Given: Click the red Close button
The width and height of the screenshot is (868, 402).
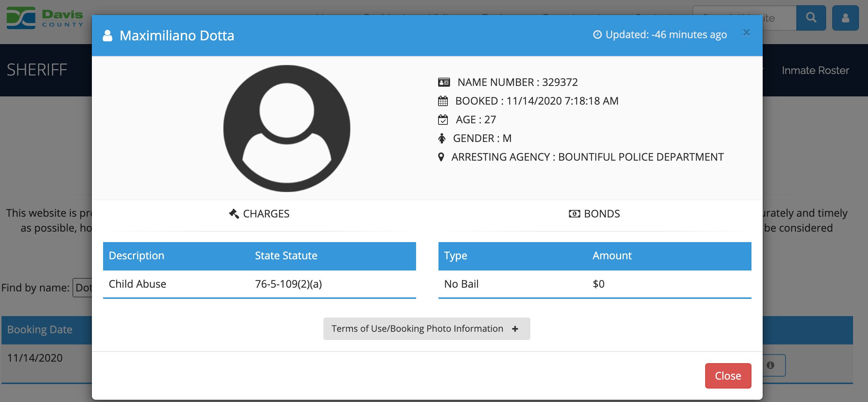Looking at the screenshot, I should pyautogui.click(x=728, y=375).
